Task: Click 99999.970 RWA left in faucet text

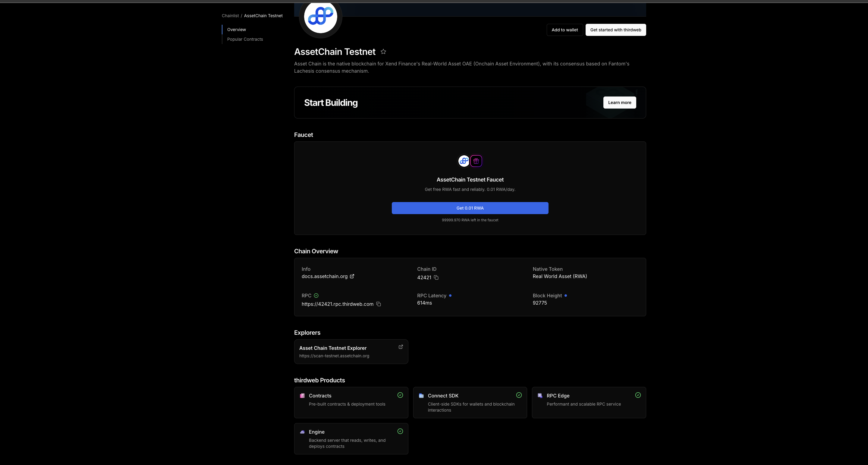Action: [x=470, y=220]
